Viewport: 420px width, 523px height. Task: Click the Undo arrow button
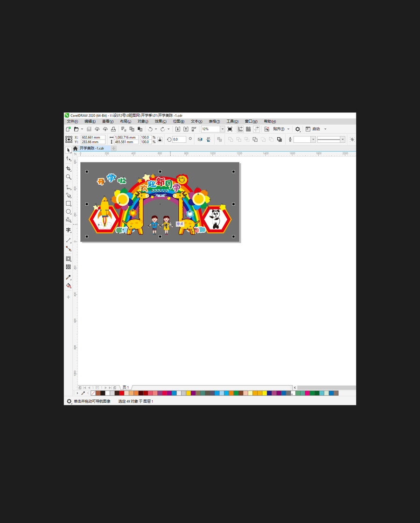point(150,129)
